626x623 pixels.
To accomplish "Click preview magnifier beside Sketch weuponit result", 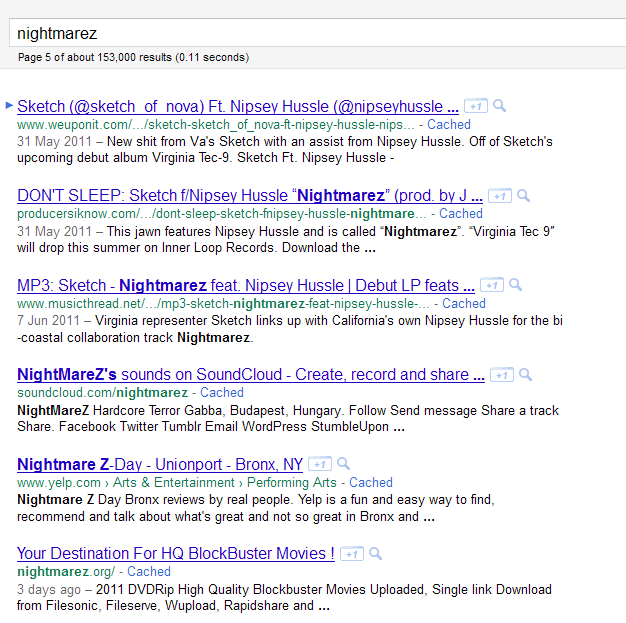I will pyautogui.click(x=499, y=106).
